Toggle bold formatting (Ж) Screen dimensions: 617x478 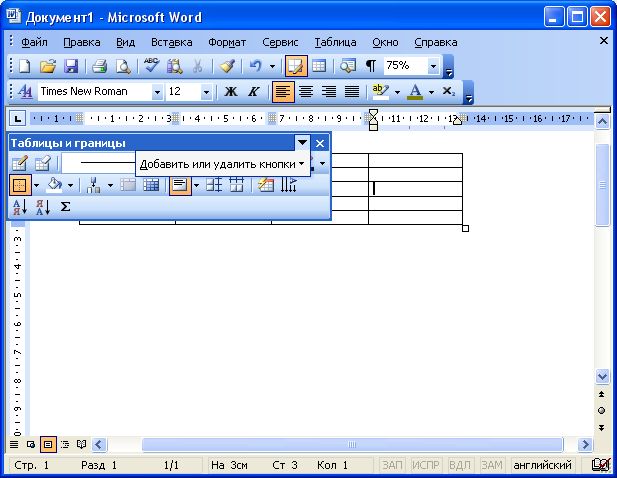tap(231, 92)
